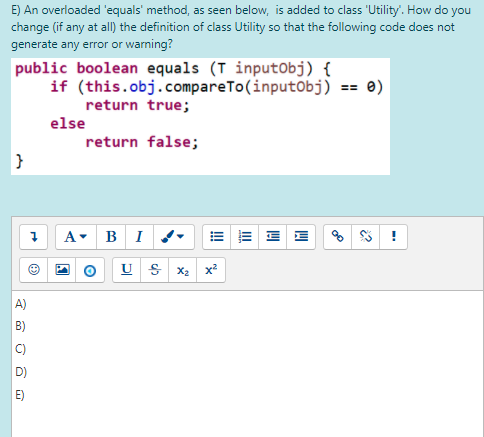484x437 pixels.
Task: Click the compareTo(inputObj) code line
Action: (x=217, y=87)
